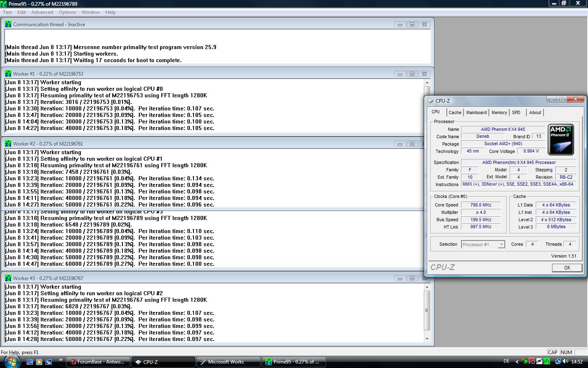Click the Prime95 icon in the main title bar
This screenshot has height=368, width=588.
click(4, 4)
